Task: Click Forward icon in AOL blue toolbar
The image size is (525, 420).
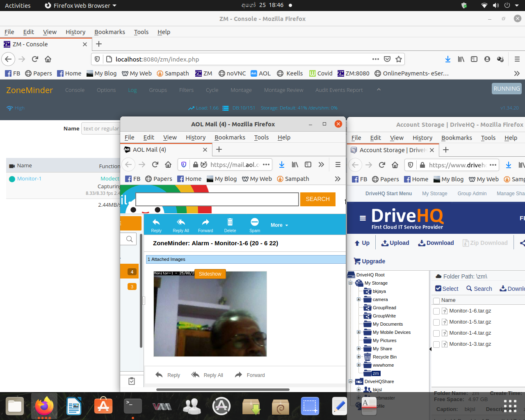Action: pos(205,222)
